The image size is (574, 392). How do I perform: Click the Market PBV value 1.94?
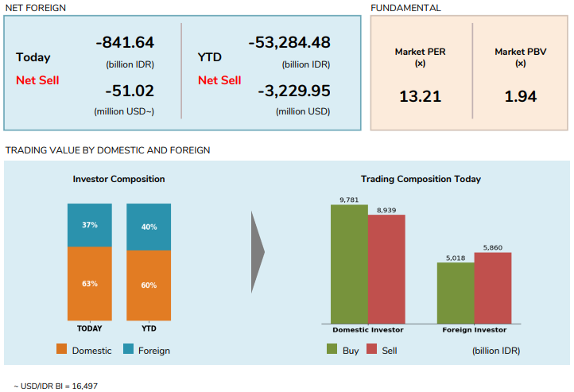(x=521, y=96)
